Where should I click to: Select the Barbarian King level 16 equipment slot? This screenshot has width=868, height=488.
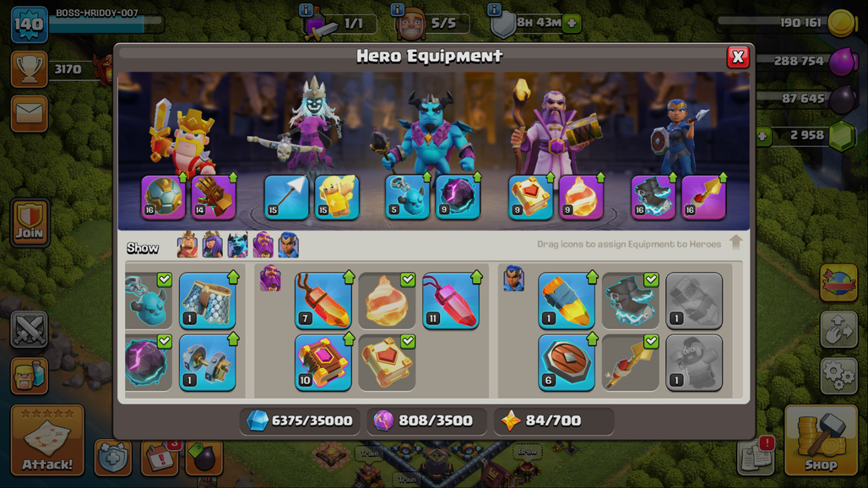coord(163,197)
